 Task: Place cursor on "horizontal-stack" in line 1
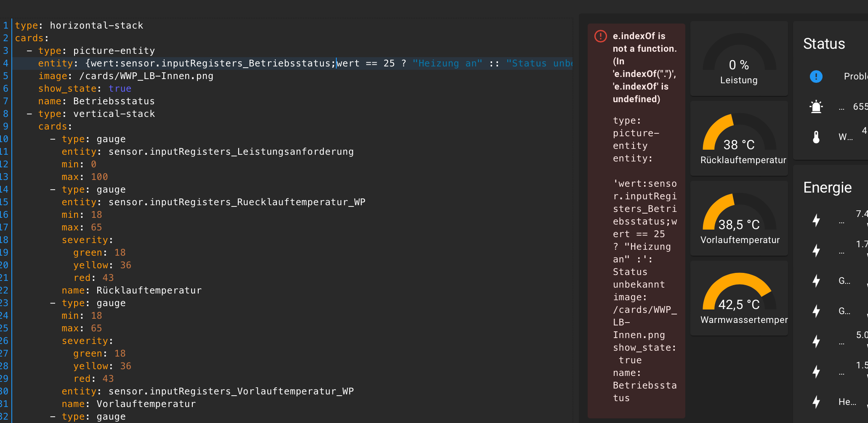(x=96, y=26)
